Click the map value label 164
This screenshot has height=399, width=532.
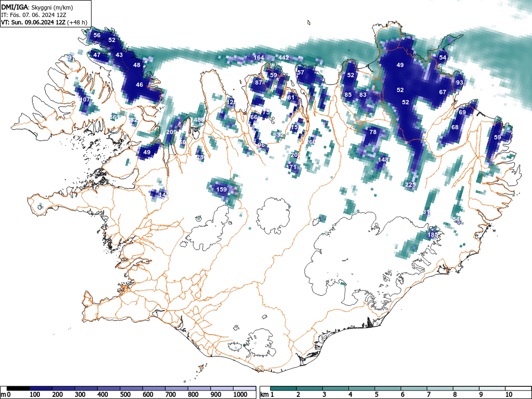[x=259, y=57]
